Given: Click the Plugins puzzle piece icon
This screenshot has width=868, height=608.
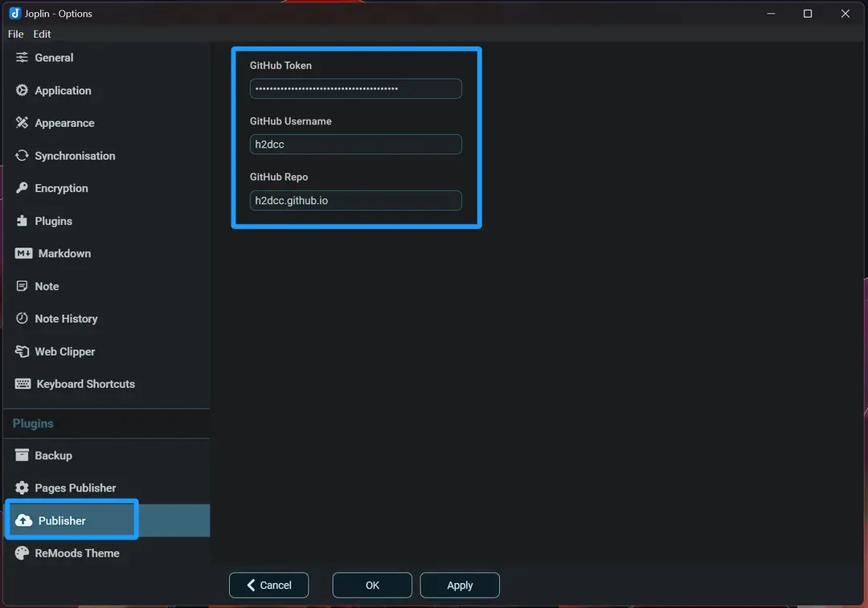Looking at the screenshot, I should 22,221.
